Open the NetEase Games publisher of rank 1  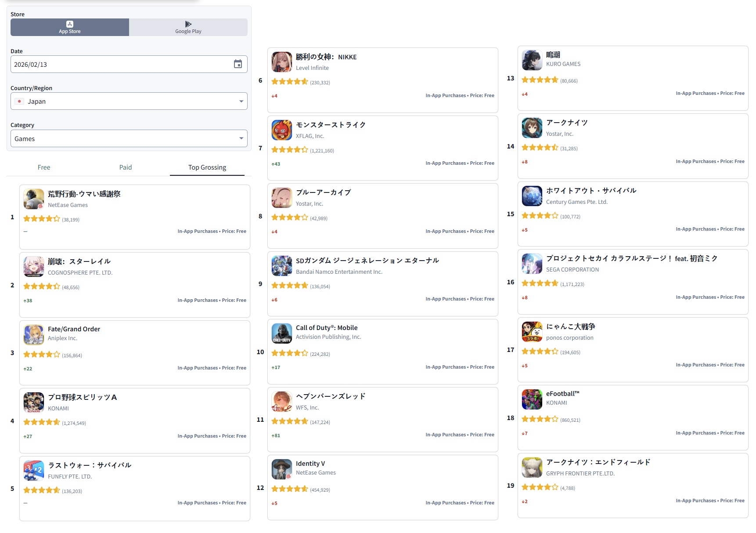68,205
